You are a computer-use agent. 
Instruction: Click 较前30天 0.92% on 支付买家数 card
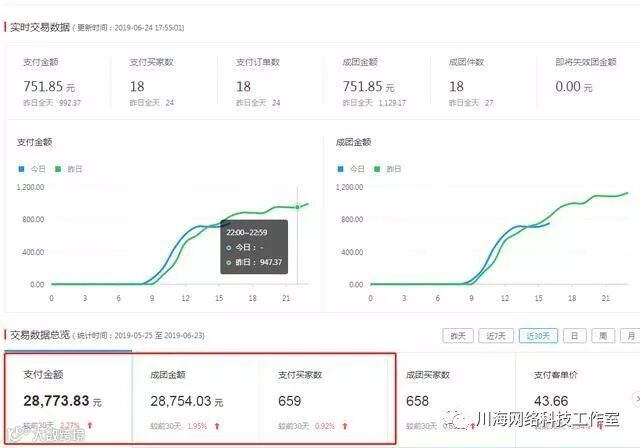click(307, 426)
